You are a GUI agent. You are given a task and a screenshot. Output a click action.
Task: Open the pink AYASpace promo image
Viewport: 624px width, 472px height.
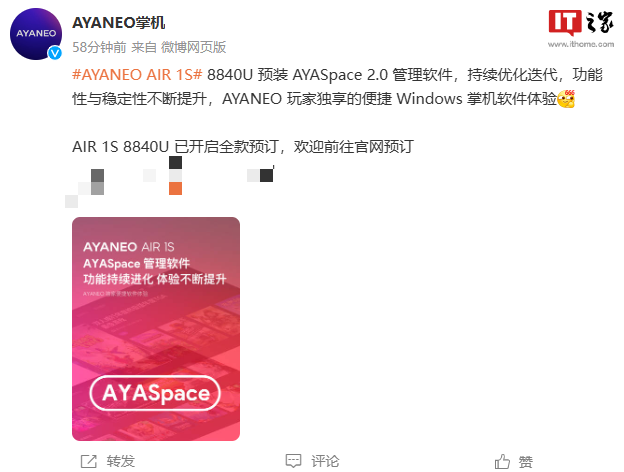click(x=156, y=329)
